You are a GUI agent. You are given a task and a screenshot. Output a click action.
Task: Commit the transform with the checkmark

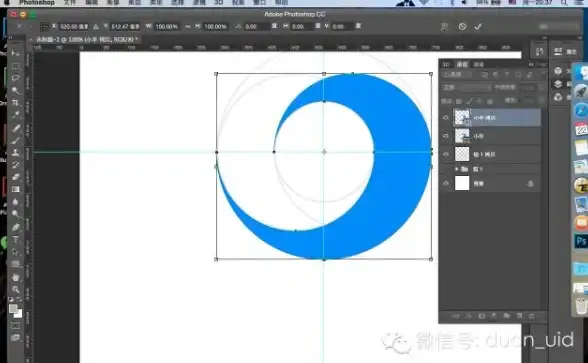click(478, 27)
